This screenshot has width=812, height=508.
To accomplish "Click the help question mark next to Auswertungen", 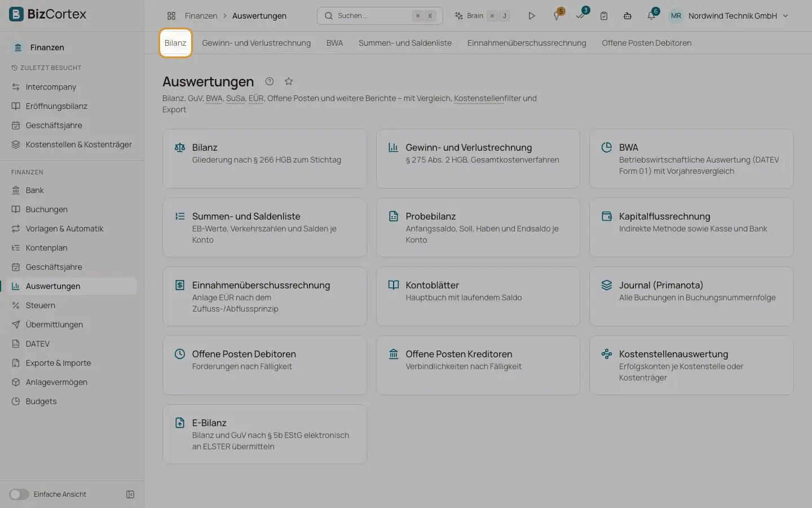I will pyautogui.click(x=270, y=81).
